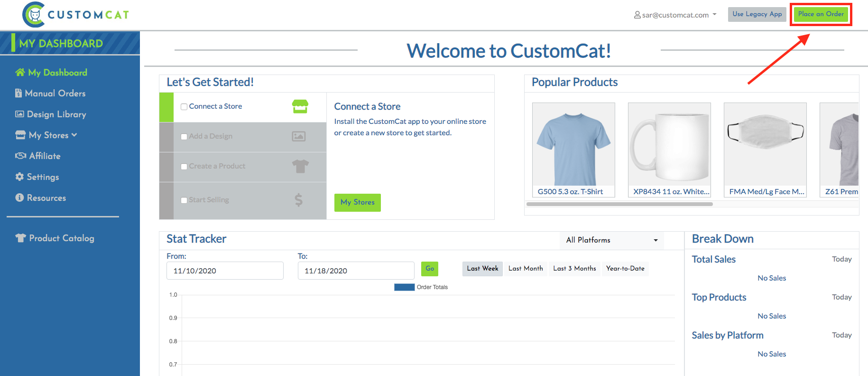
Task: Check the Start Selling checkbox
Action: [184, 200]
